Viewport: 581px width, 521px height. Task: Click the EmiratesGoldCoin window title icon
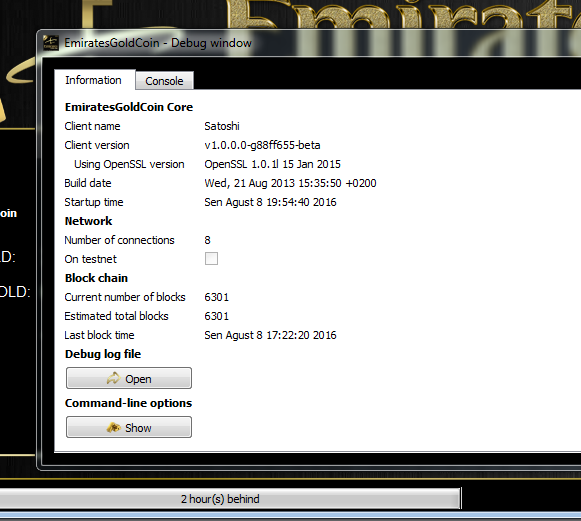51,43
